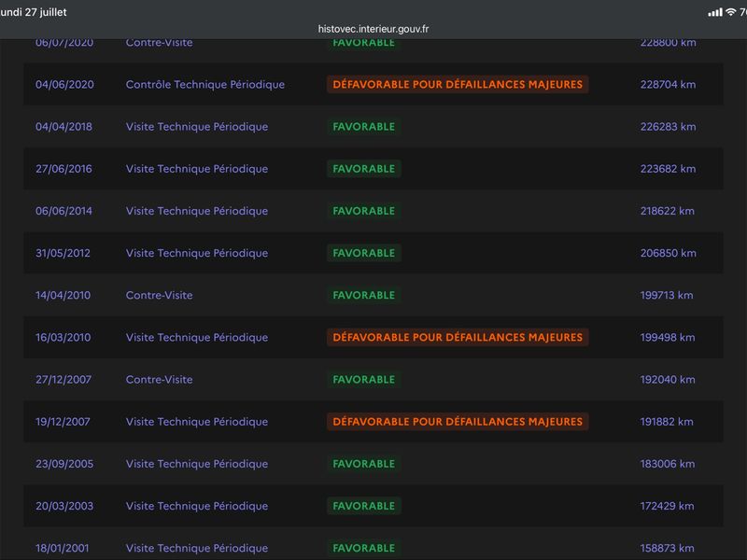
Task: Select mileage 223682 km
Action: (668, 169)
